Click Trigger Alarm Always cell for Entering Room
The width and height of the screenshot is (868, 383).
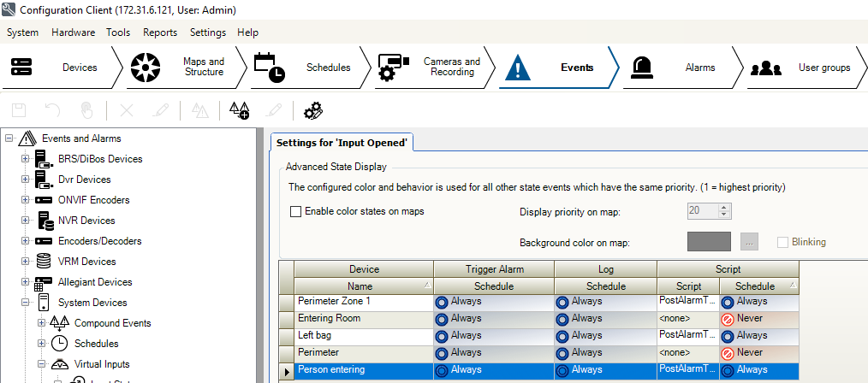[x=493, y=318]
